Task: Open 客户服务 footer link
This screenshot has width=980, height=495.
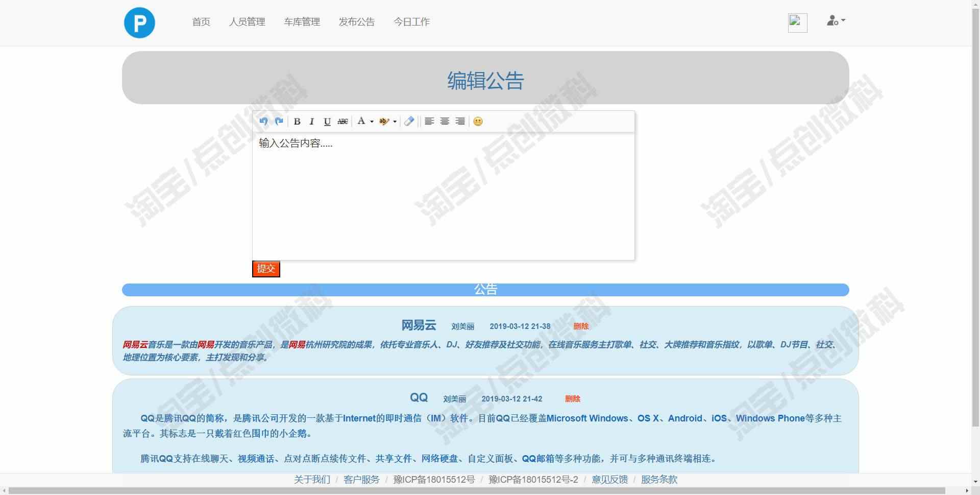Action: coord(361,480)
